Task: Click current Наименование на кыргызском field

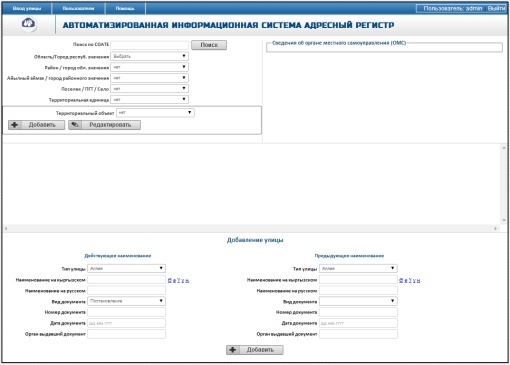Action: pos(126,279)
